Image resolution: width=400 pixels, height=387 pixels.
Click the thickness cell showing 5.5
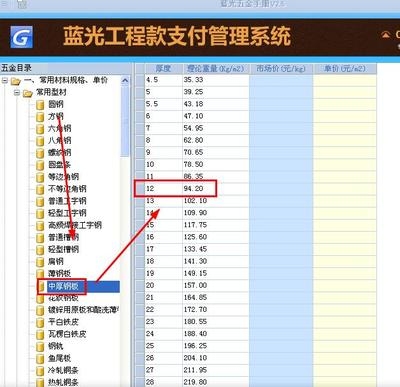coord(164,104)
